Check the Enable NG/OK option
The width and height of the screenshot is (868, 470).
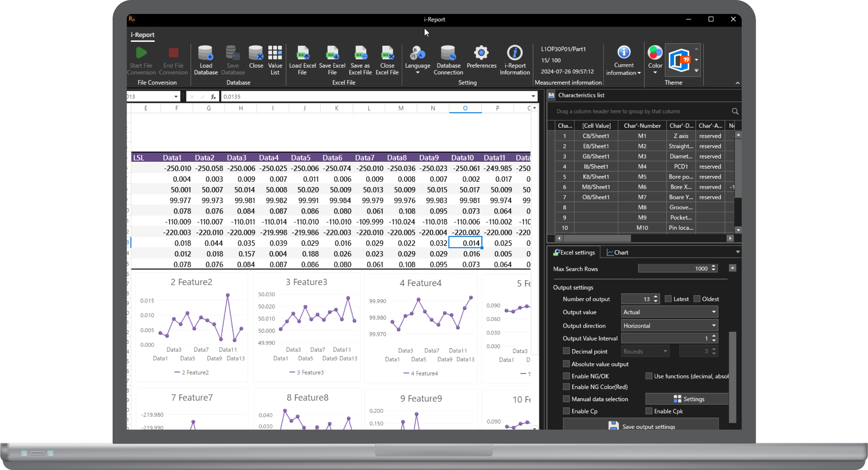[566, 376]
